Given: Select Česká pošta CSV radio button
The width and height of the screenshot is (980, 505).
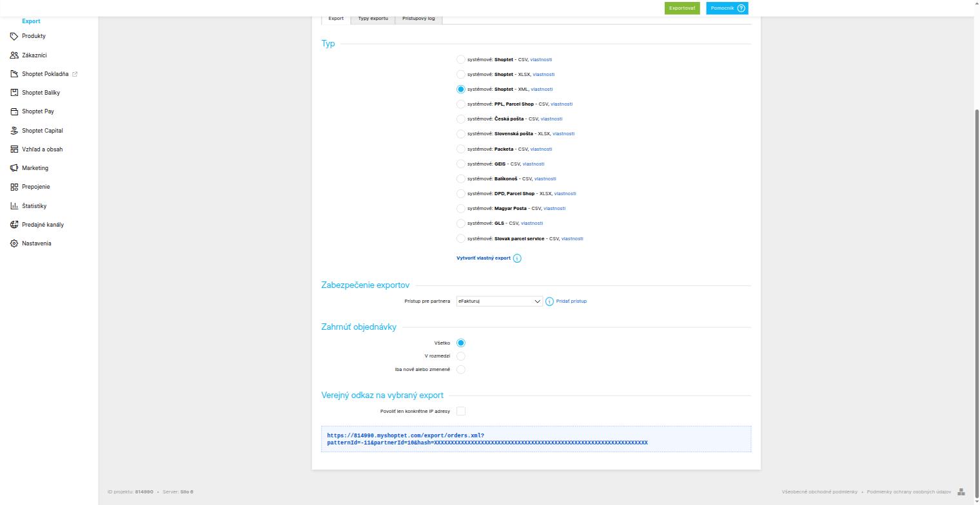Looking at the screenshot, I should (x=460, y=119).
